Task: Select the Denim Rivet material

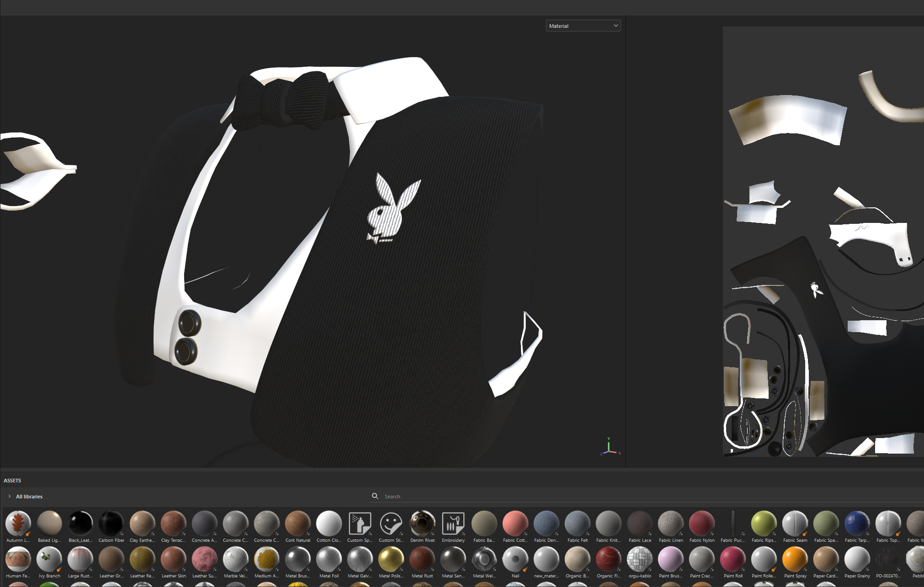Action: 422,523
